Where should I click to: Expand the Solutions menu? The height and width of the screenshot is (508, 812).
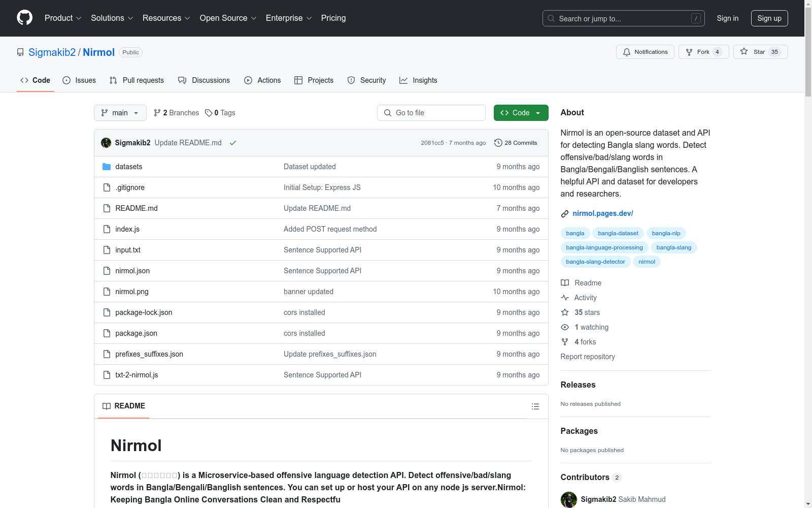tap(112, 18)
